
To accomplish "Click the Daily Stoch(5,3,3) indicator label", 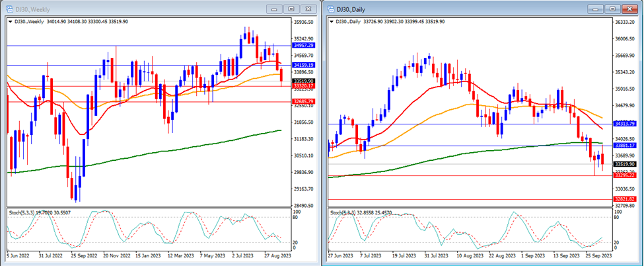I will click(360, 213).
